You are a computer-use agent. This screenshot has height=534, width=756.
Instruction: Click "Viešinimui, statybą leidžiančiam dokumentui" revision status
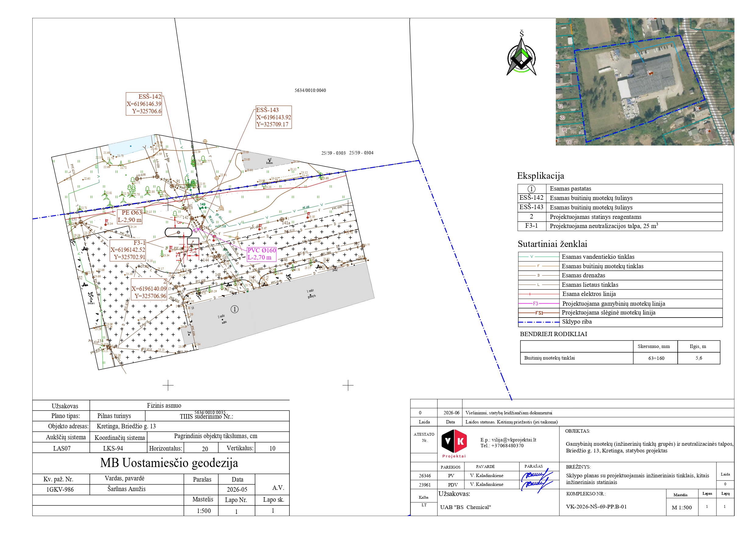[509, 413]
